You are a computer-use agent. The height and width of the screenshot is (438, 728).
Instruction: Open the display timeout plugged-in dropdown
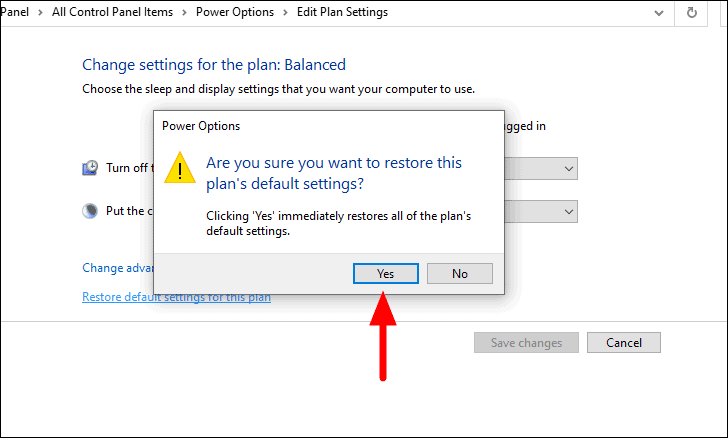[541, 169]
